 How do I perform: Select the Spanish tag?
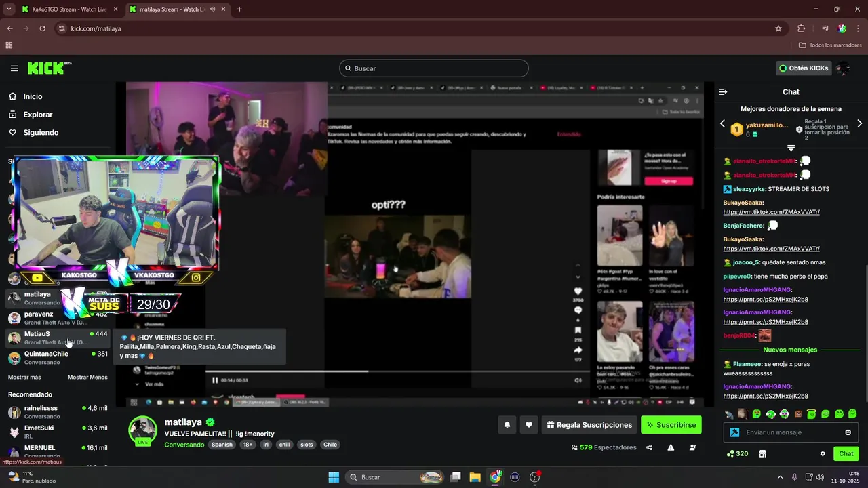[222, 445]
